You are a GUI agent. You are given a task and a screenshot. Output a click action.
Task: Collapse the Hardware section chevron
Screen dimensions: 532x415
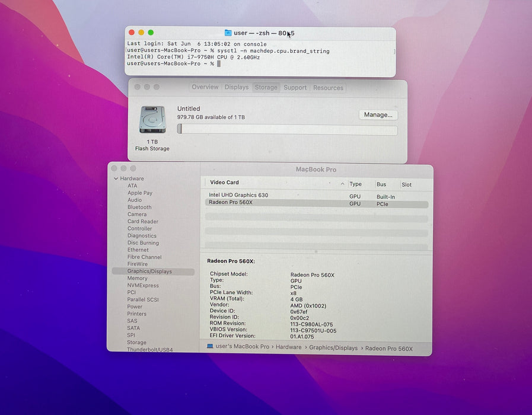pyautogui.click(x=116, y=178)
